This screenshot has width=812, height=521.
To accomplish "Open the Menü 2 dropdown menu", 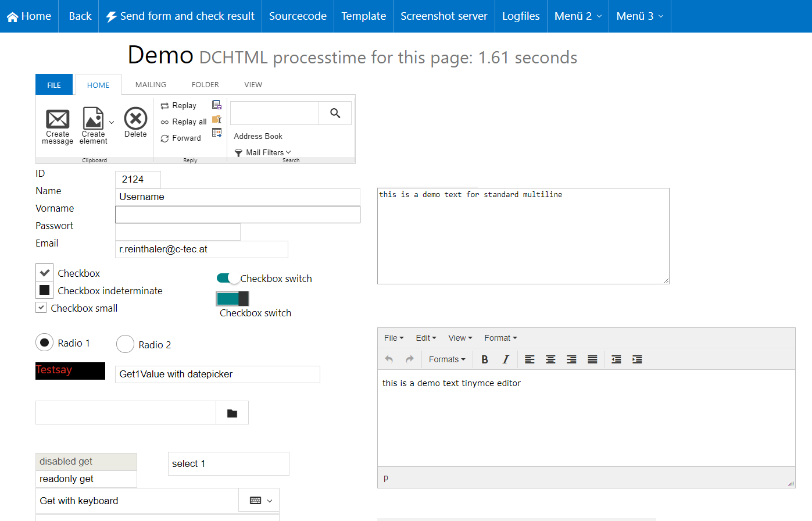I will [578, 16].
